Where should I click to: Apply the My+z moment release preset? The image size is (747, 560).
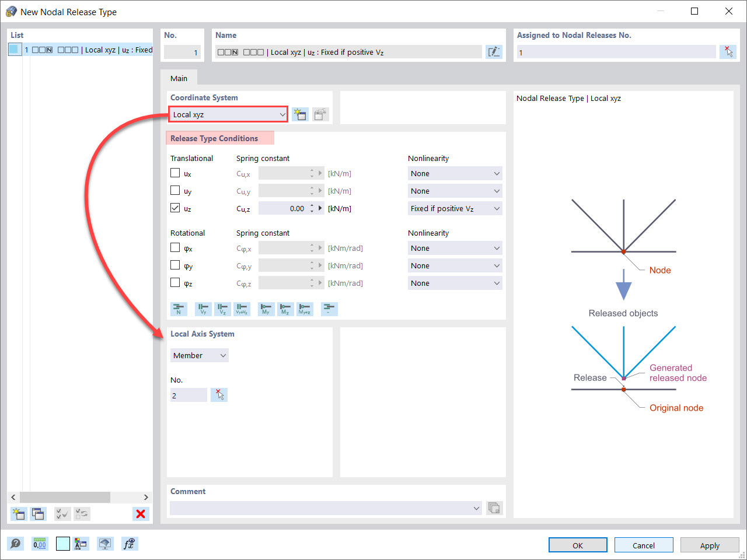coord(305,309)
